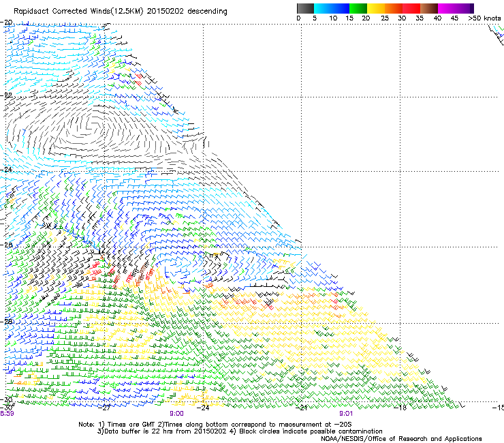Click the '-18' longitude axis label
This screenshot has width=504, height=443.
(x=400, y=408)
